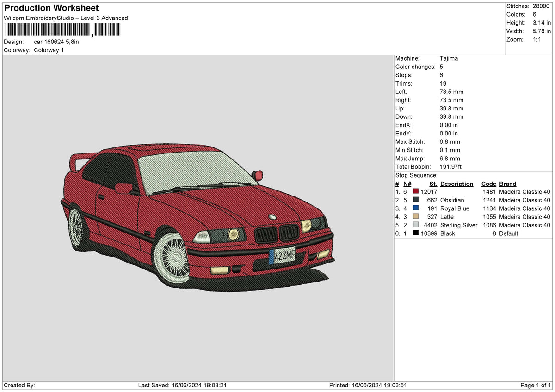Click the barcode under the Wilcom title
Image resolution: width=555 pixels, height=392 pixels.
pyautogui.click(x=62, y=30)
